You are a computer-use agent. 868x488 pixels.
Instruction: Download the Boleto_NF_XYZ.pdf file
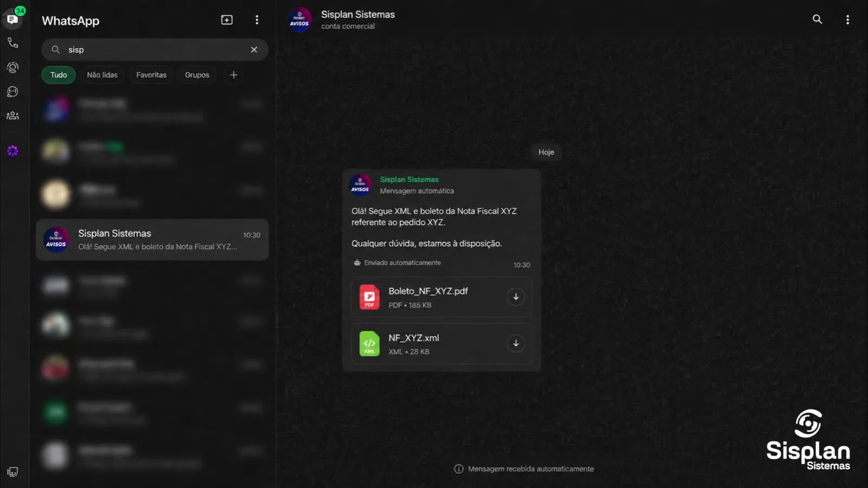click(x=516, y=297)
